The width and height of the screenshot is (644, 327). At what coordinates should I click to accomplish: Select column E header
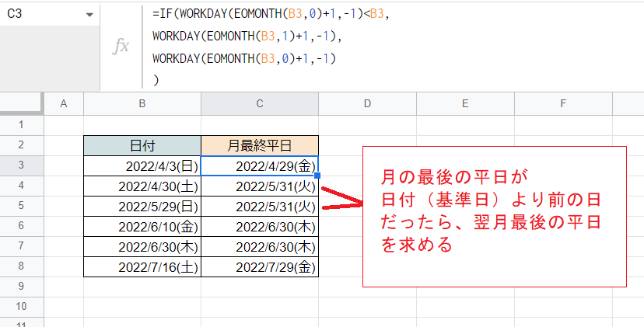[465, 104]
